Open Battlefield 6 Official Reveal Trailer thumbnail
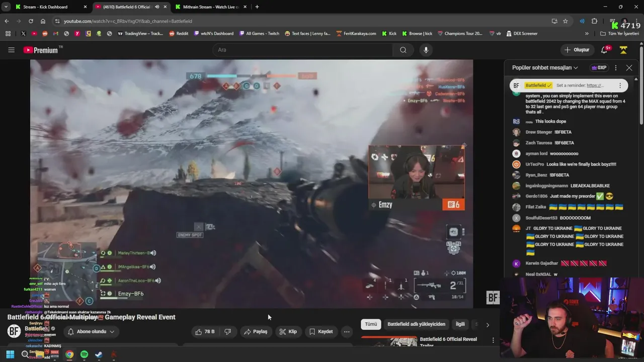This screenshot has width=644, height=362. click(389, 341)
